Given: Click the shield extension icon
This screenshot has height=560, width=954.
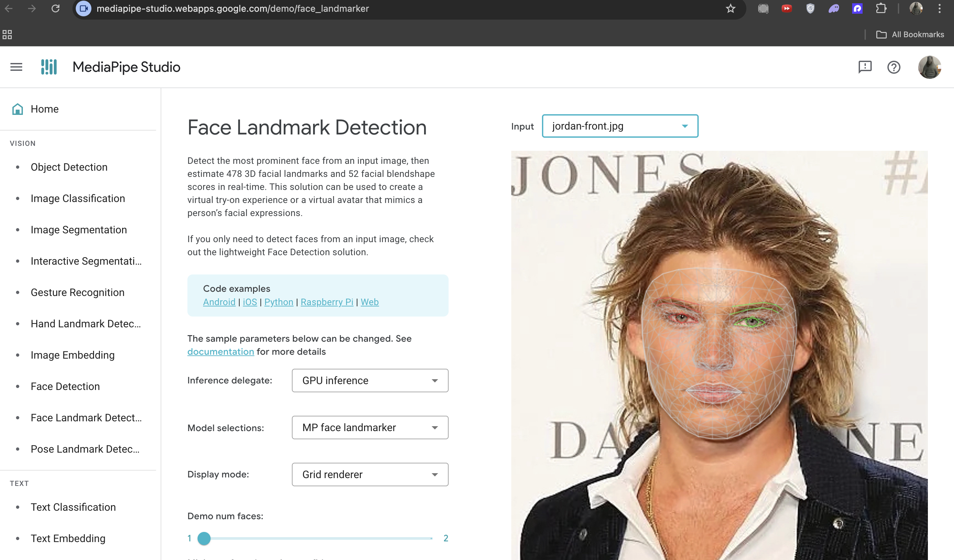Looking at the screenshot, I should click(810, 8).
